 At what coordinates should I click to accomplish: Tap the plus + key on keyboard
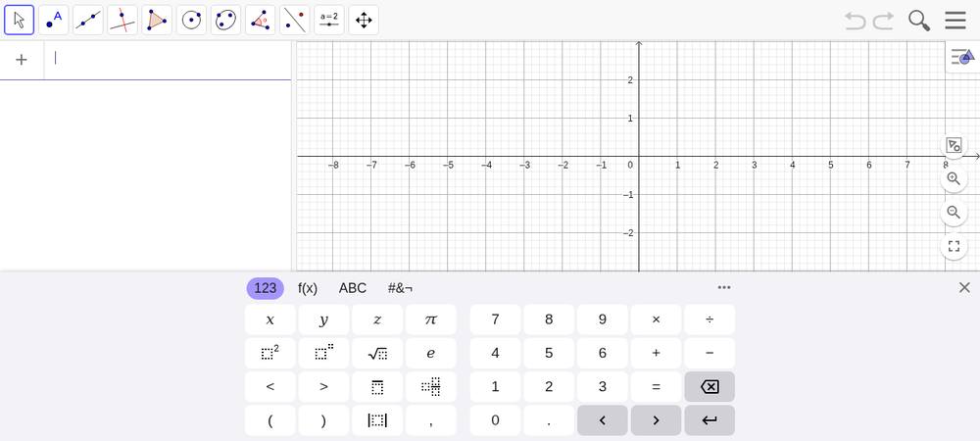click(x=657, y=354)
